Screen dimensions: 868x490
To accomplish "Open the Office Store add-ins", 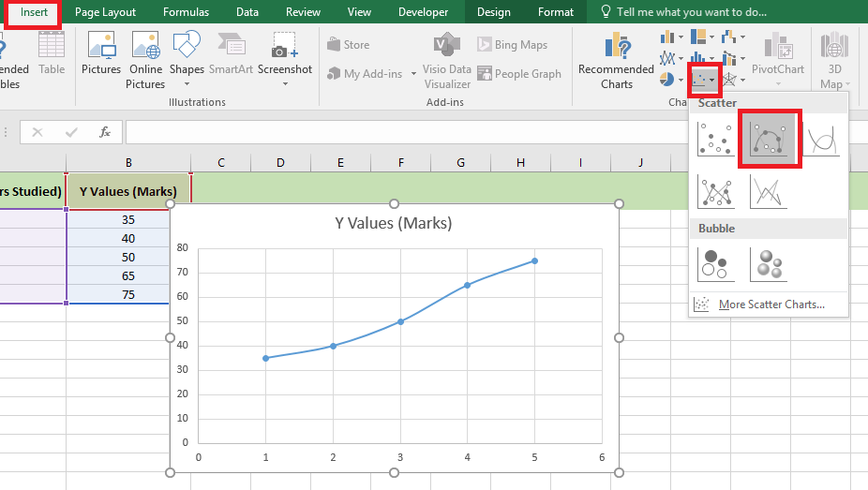I will tap(348, 45).
